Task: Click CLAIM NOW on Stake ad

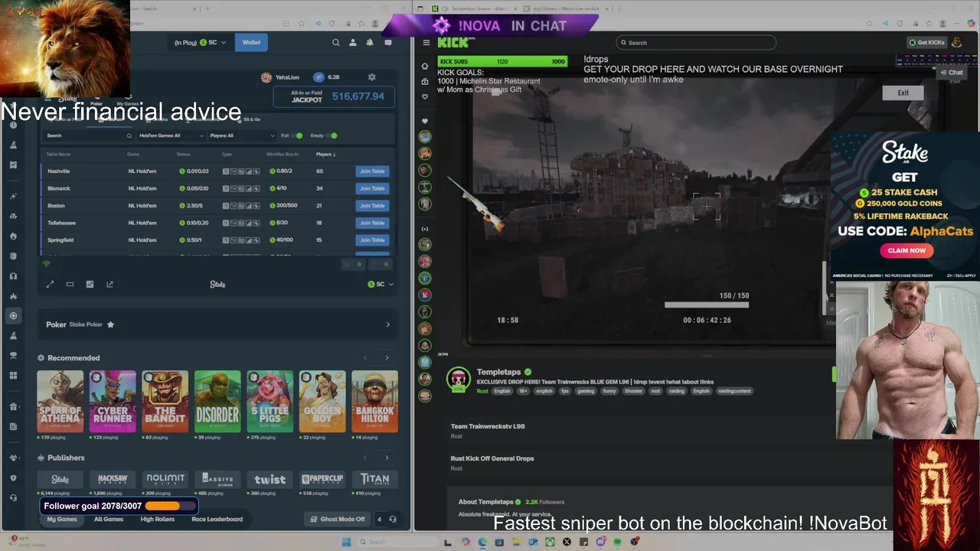Action: (x=906, y=250)
